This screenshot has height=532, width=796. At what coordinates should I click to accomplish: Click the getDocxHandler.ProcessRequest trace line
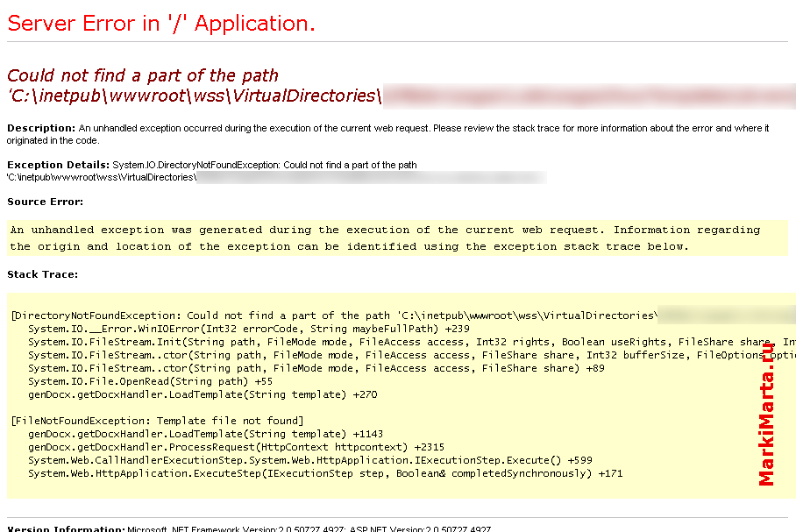236,447
